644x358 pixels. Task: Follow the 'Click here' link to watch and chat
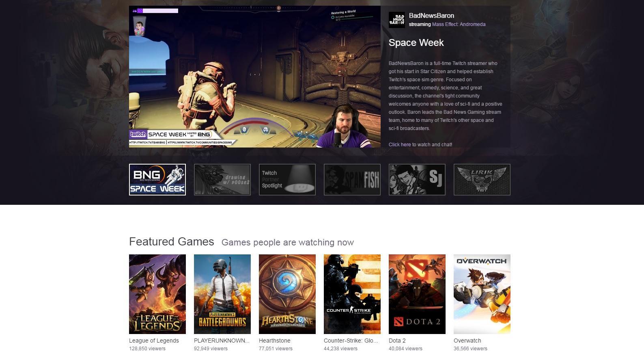(400, 145)
